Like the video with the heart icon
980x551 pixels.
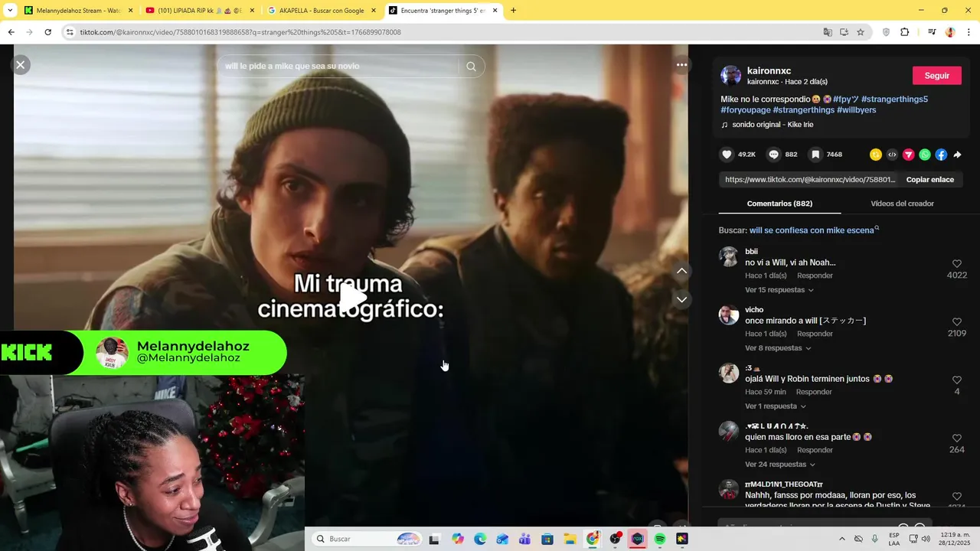pyautogui.click(x=727, y=155)
